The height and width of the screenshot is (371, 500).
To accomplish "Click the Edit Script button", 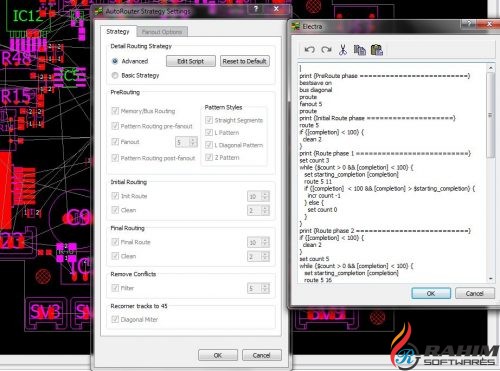I will tap(191, 61).
